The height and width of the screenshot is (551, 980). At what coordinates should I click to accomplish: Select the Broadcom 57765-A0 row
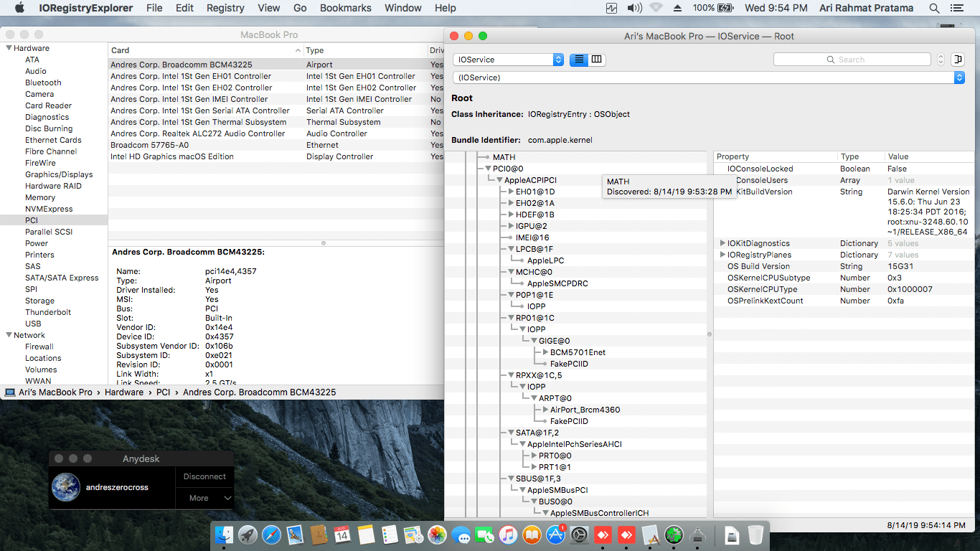coord(276,145)
